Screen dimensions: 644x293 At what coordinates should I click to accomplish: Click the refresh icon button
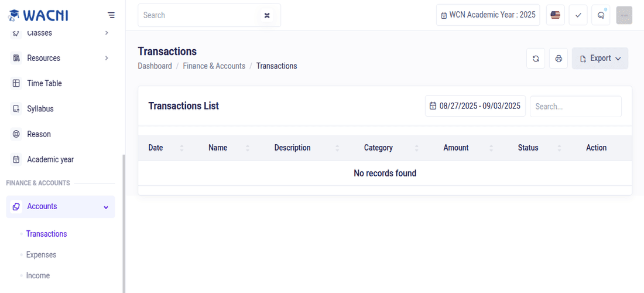tap(536, 59)
